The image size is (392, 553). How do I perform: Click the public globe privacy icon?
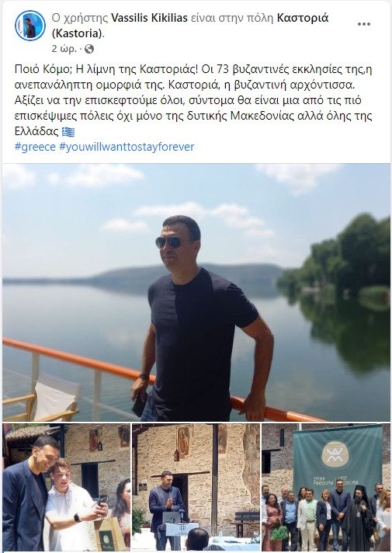pos(89,49)
